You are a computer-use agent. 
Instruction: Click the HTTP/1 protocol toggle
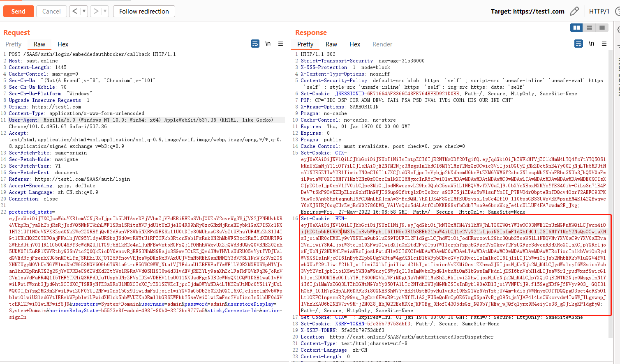pyautogui.click(x=599, y=11)
